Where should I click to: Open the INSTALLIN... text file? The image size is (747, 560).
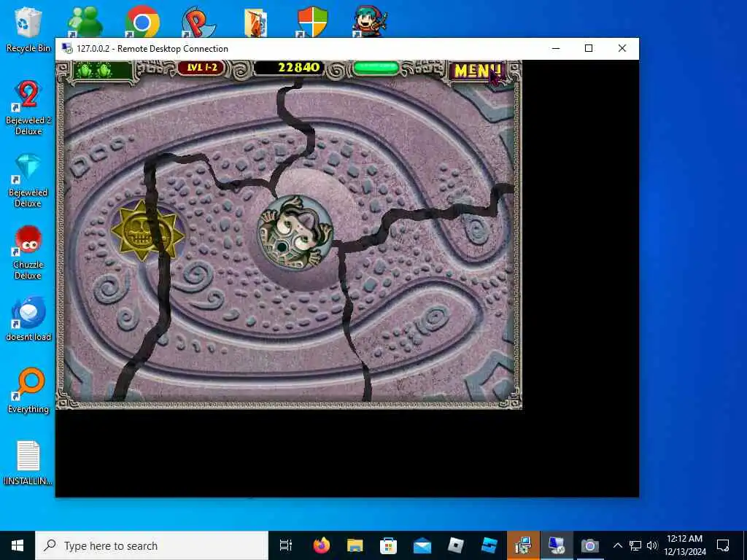pyautogui.click(x=28, y=463)
